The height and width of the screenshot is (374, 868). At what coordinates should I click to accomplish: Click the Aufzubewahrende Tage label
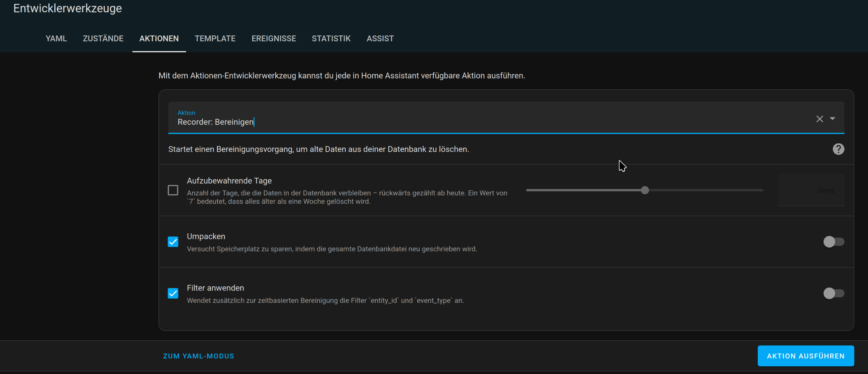(x=229, y=181)
